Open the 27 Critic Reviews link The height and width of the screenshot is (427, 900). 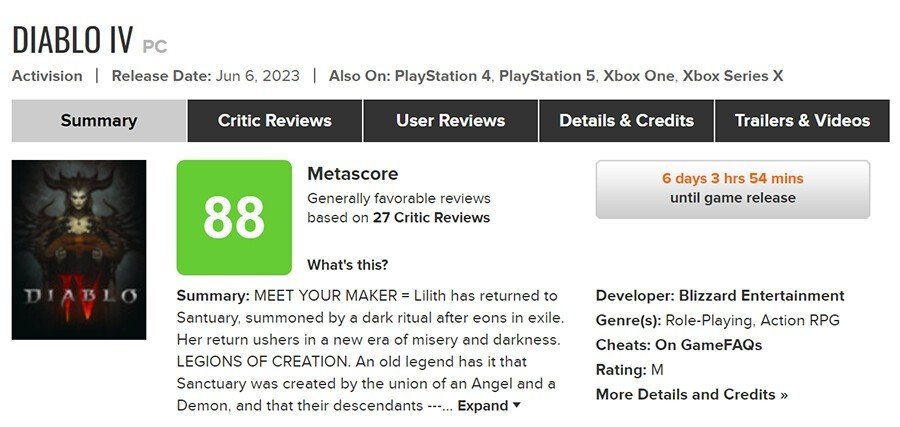[431, 218]
